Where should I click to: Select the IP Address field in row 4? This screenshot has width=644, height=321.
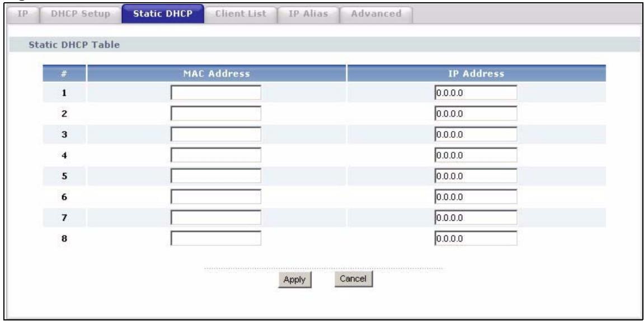(x=476, y=155)
